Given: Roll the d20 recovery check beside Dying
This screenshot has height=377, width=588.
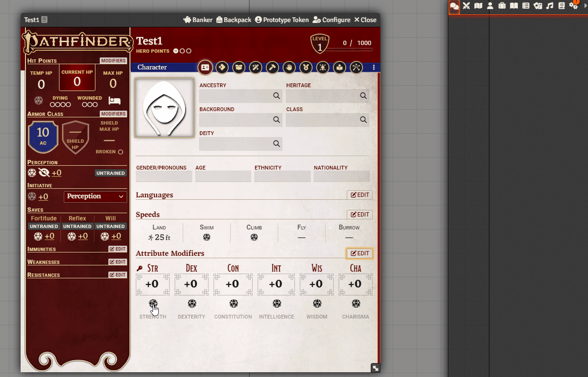Looking at the screenshot, I should click(38, 101).
